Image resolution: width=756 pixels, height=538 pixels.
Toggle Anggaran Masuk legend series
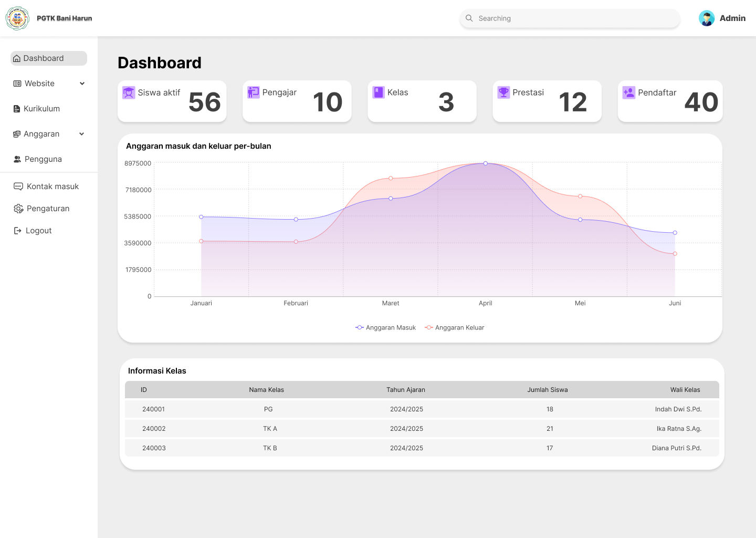[x=386, y=327]
